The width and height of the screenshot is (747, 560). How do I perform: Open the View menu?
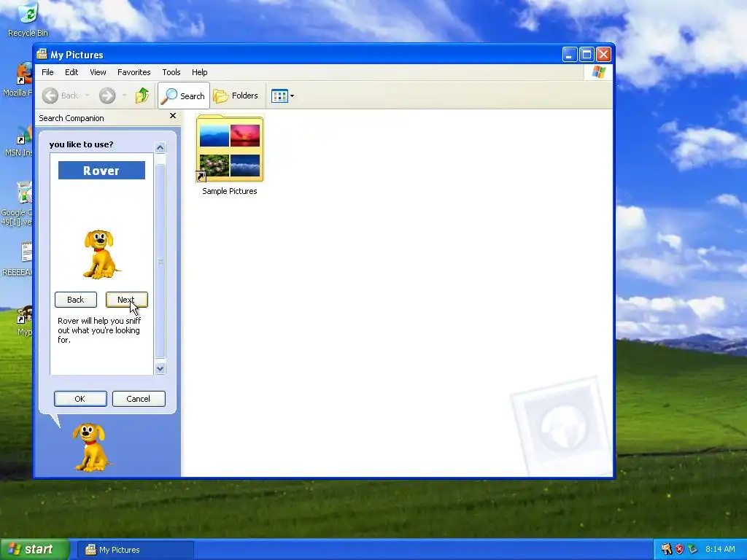[x=98, y=72]
